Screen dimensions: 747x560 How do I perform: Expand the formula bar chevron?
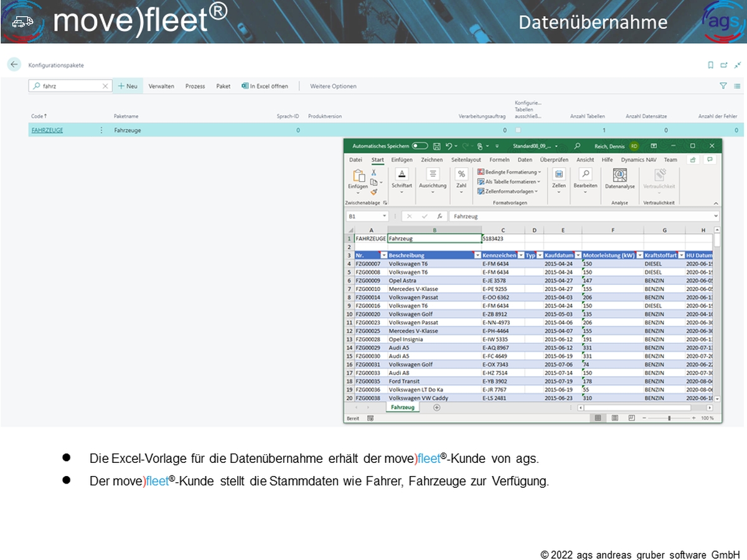[716, 217]
